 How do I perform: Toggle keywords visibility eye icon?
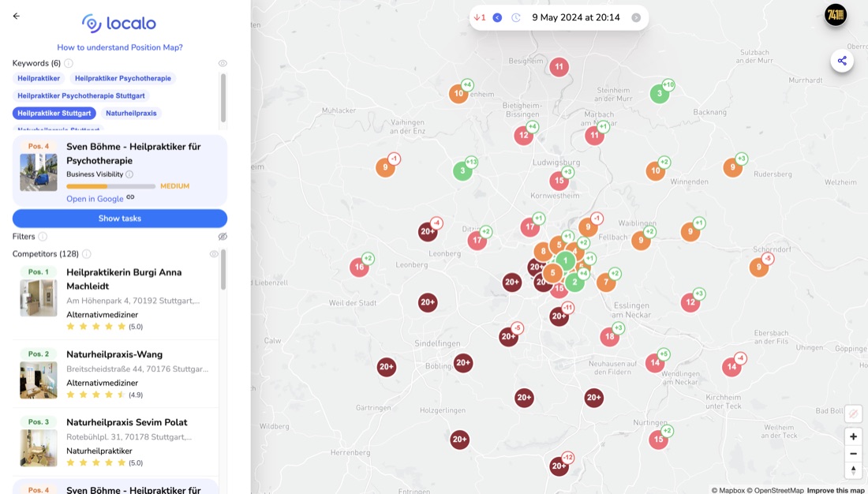coord(223,63)
